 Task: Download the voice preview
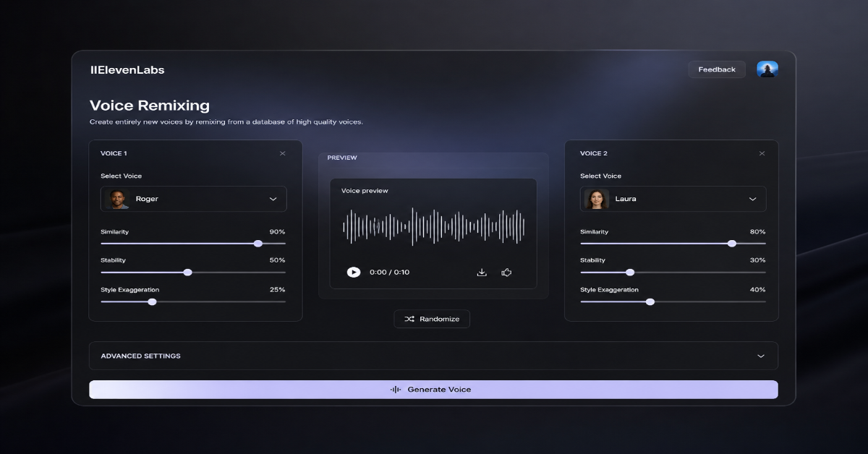click(x=482, y=272)
